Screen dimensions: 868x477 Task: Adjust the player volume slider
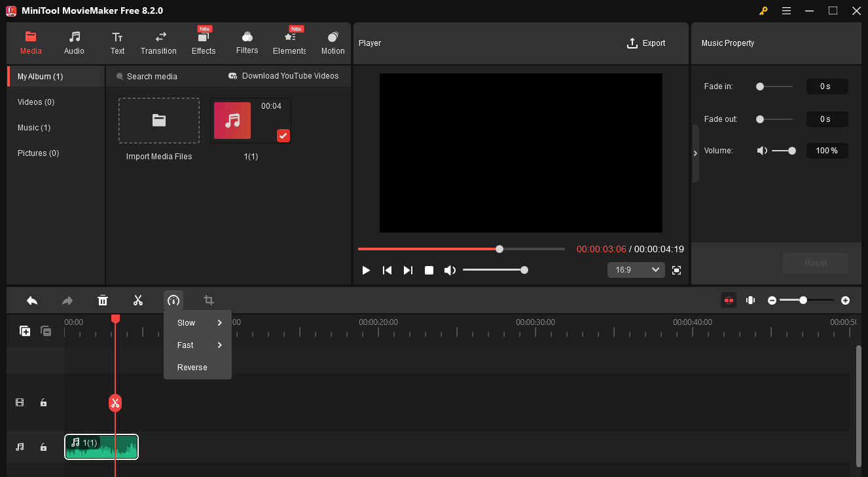click(x=496, y=270)
